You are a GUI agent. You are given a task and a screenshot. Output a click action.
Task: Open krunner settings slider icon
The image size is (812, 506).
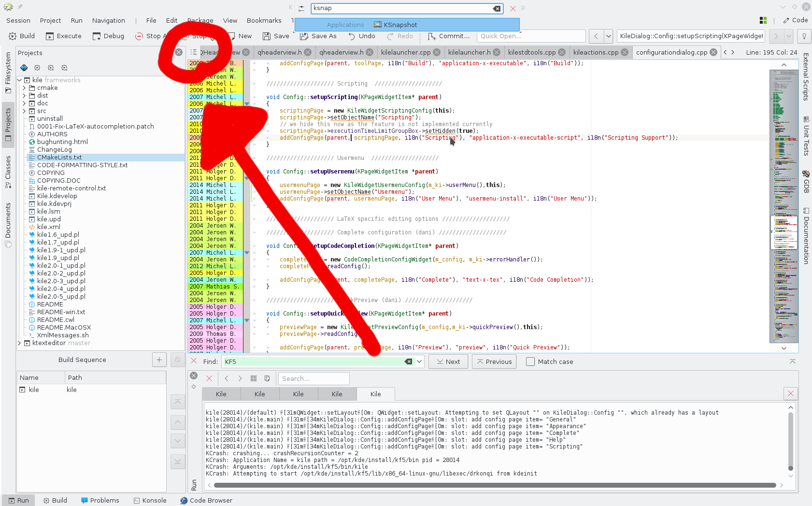click(x=301, y=8)
